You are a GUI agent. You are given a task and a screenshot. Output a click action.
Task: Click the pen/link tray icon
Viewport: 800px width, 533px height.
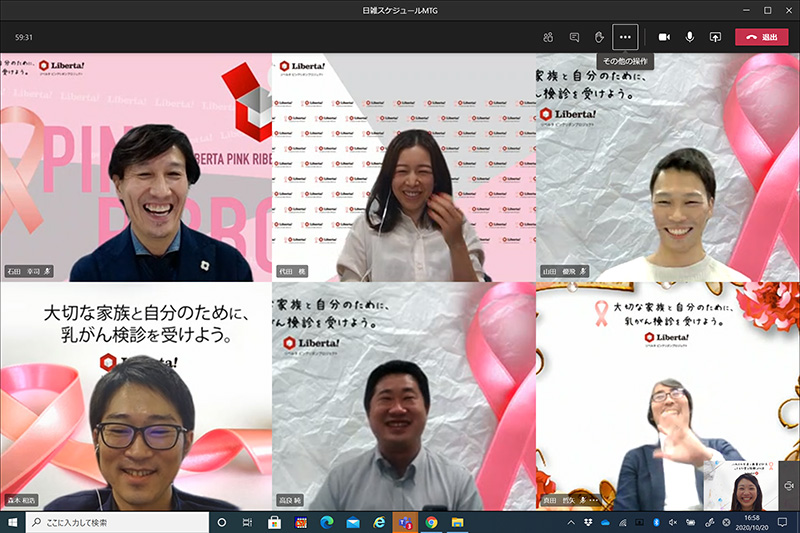coord(709,522)
